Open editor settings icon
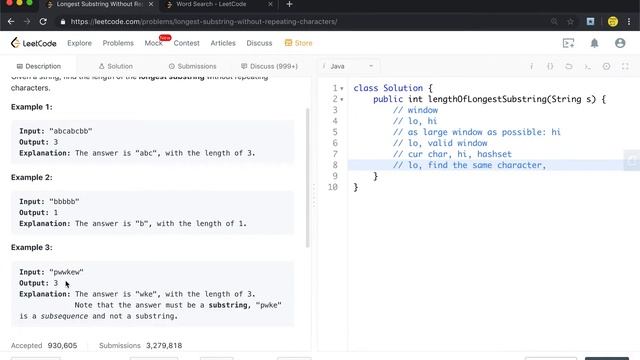This screenshot has height=360, width=640. [606, 66]
